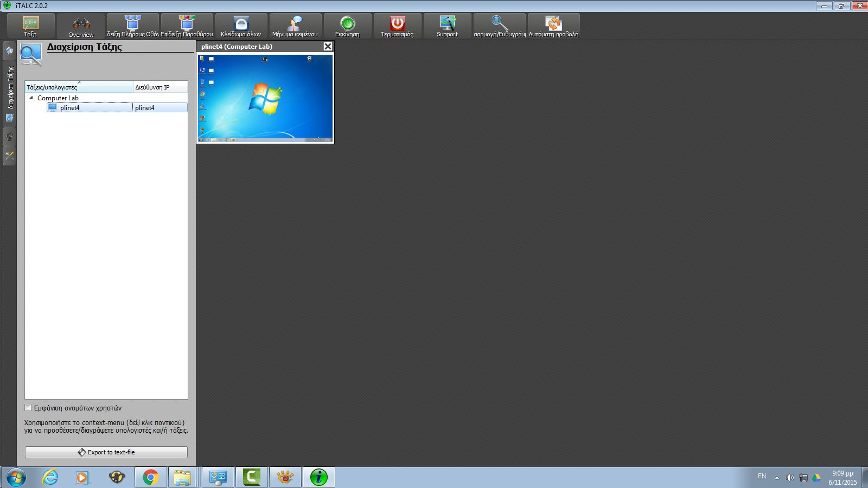The width and height of the screenshot is (868, 488).
Task: Power on computers with Εκκίνηση
Action: 347,26
